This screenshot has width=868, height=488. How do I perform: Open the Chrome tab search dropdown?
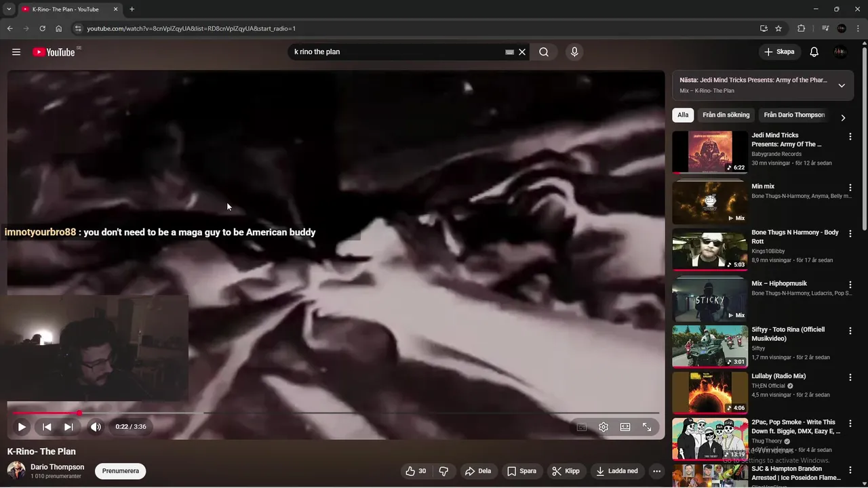(9, 9)
